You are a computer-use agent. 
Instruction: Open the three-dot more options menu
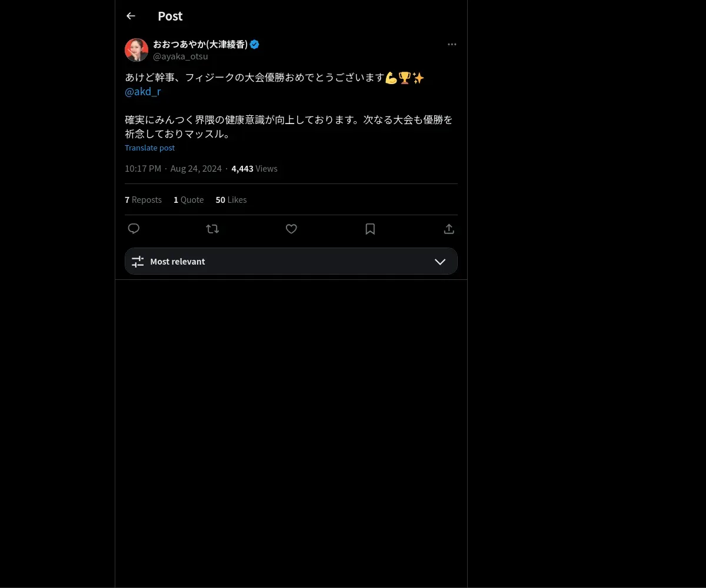pyautogui.click(x=452, y=45)
